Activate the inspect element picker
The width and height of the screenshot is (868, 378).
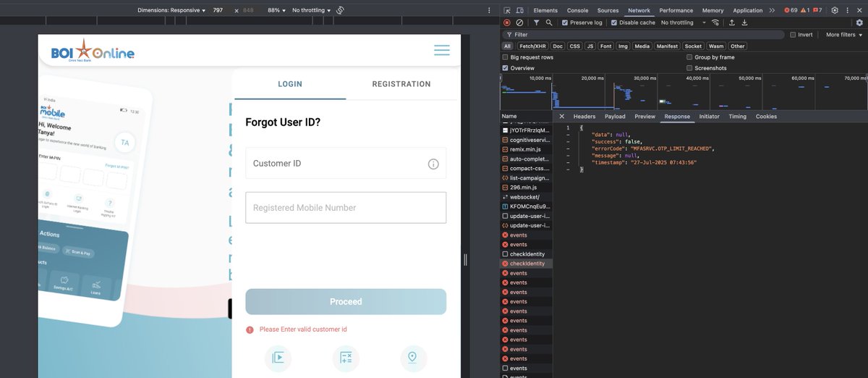point(507,11)
